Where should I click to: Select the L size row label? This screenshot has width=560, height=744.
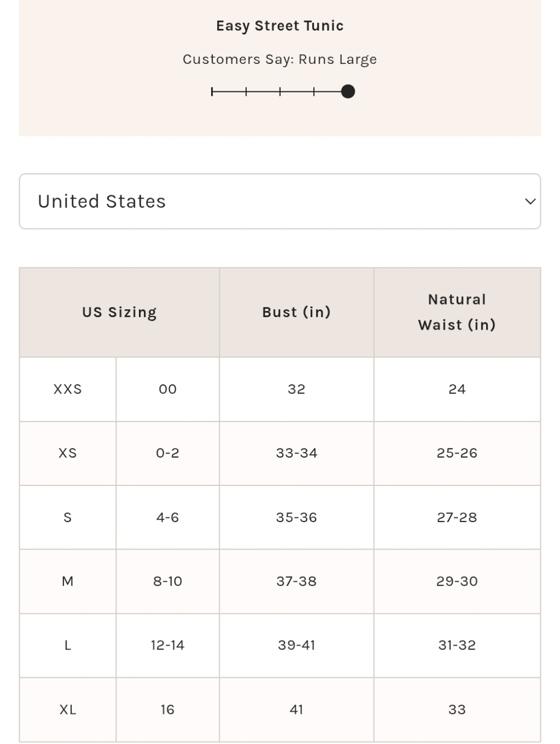[68, 645]
